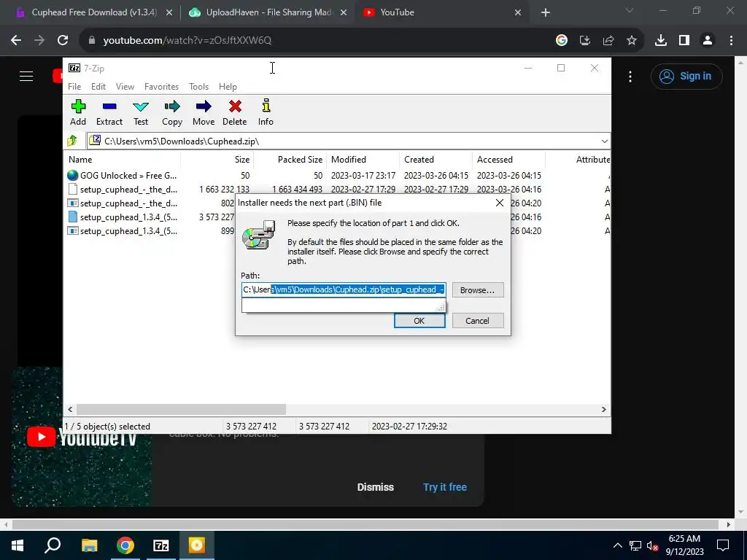Click the Browse... button
The height and width of the screenshot is (560, 747).
tap(477, 290)
